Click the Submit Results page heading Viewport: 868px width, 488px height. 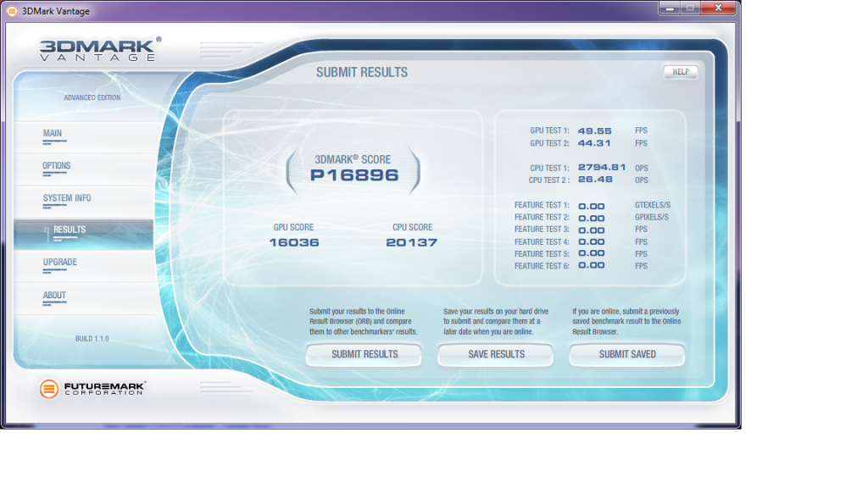point(362,73)
